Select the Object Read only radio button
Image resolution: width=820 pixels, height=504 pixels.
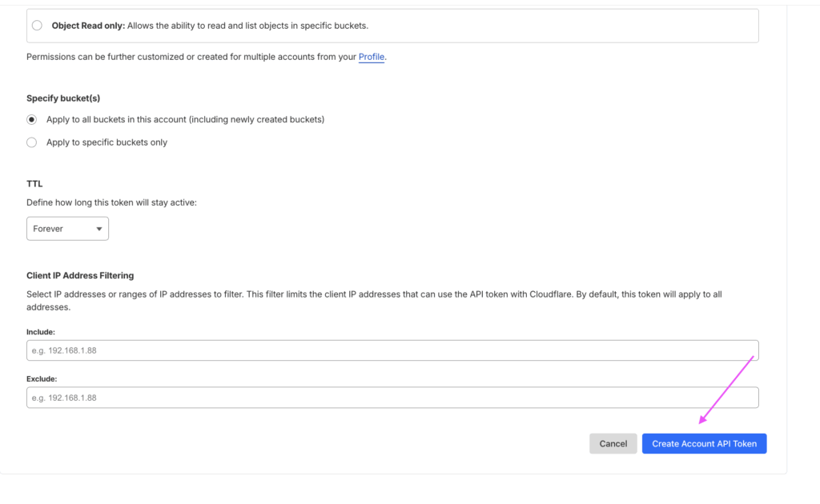click(37, 26)
